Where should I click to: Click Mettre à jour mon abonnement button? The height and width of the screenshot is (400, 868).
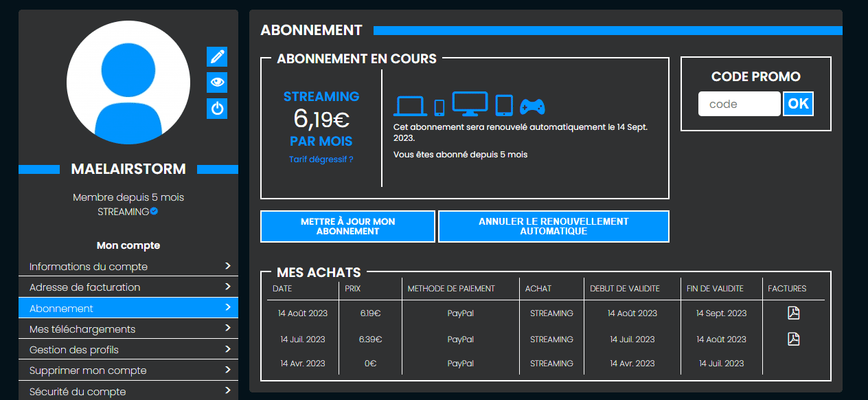tap(347, 226)
